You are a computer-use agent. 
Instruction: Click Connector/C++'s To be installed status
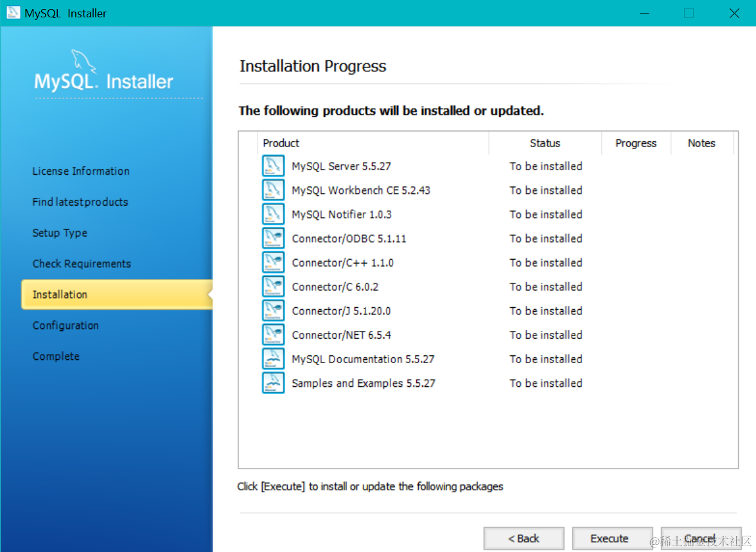[x=546, y=263]
